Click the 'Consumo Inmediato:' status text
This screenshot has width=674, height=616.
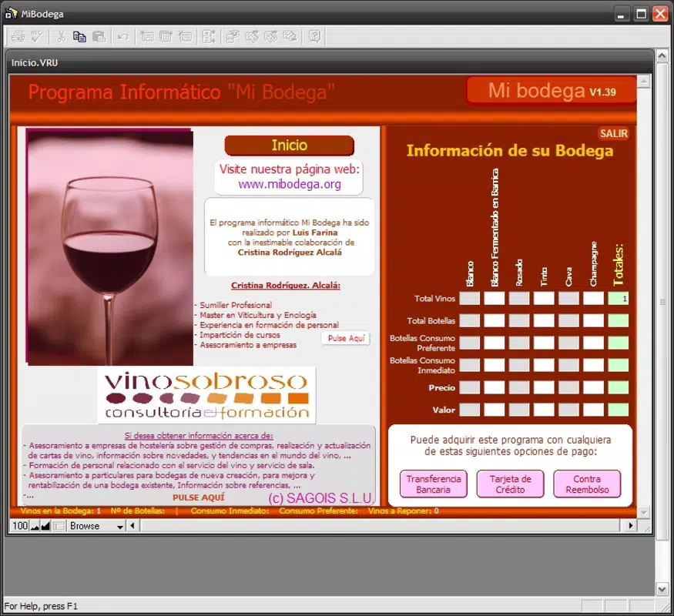click(230, 511)
